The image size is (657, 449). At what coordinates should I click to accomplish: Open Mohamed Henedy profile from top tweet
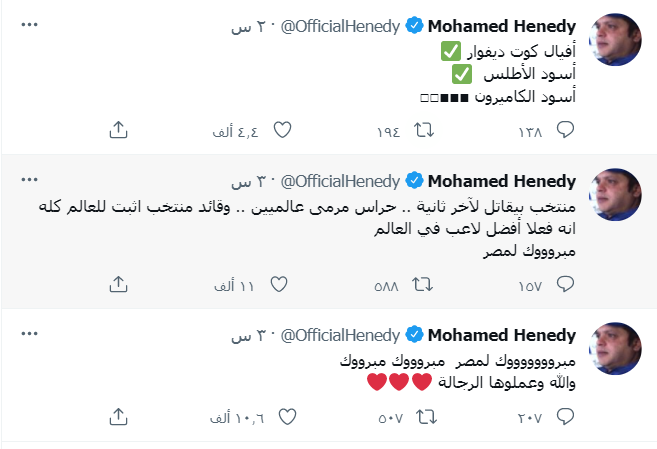502,24
